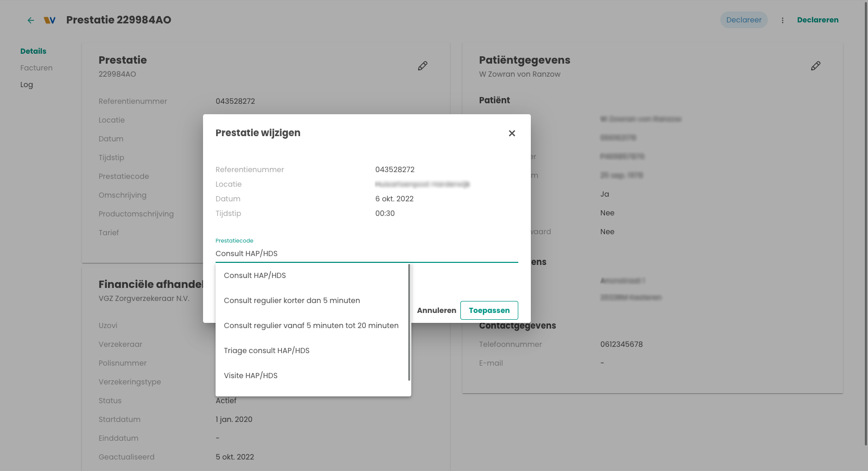Click edit pencil in Prestatie card
This screenshot has width=868, height=471.
coord(423,66)
